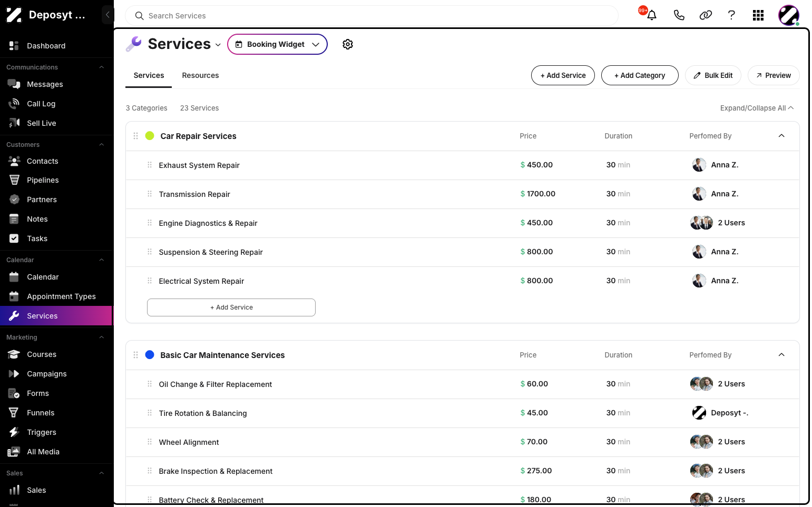Open the Services title dropdown chevron
The height and width of the screenshot is (507, 812).
(218, 45)
